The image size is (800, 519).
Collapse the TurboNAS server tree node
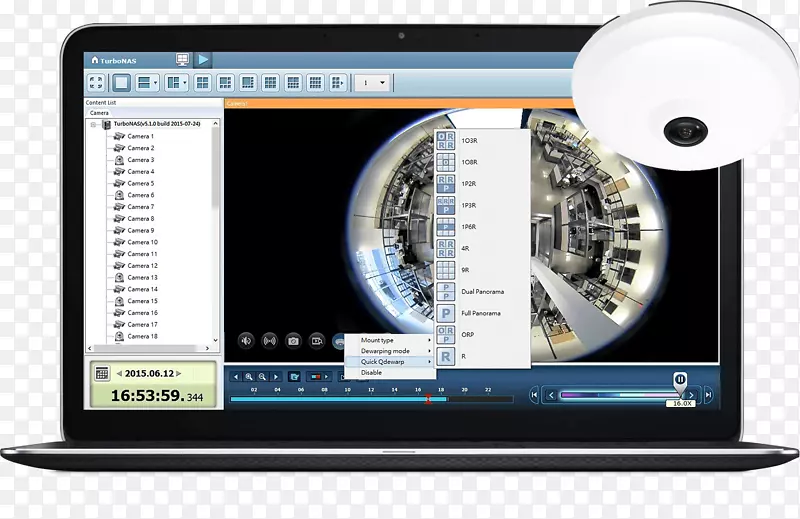pos(93,124)
